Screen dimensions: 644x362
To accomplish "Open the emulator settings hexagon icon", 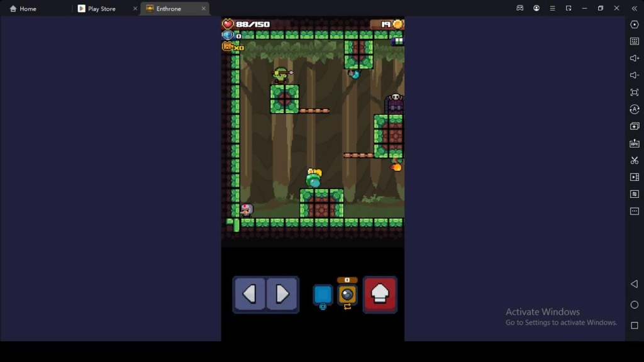I will point(635,25).
